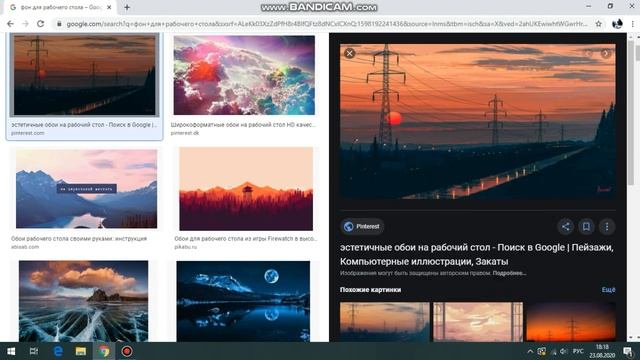Open the Chrome profile avatar
Image resolution: width=640 pixels, height=360 pixels.
(617, 24)
